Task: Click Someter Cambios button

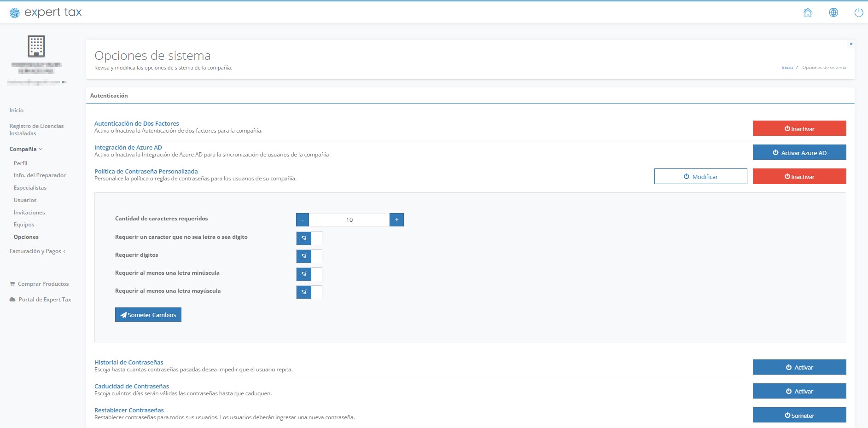Action: click(x=148, y=315)
